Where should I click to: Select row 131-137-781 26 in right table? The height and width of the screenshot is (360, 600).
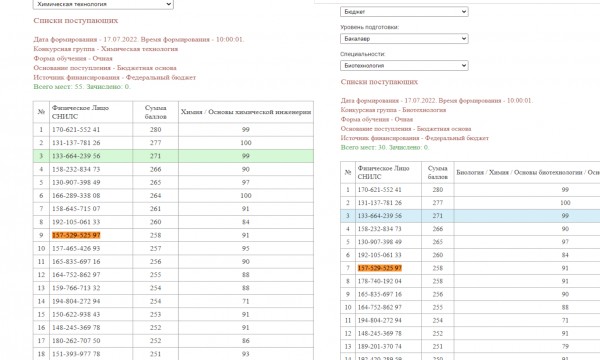(x=470, y=203)
